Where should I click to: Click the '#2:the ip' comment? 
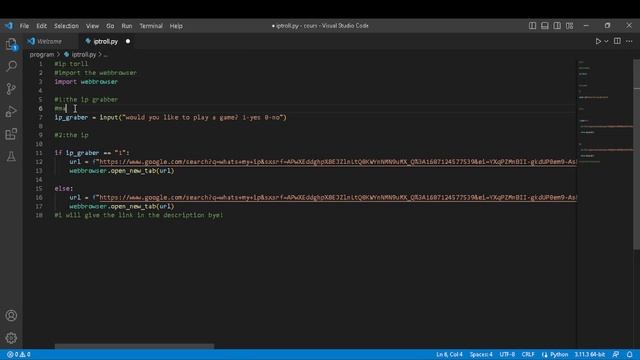[x=71, y=135]
